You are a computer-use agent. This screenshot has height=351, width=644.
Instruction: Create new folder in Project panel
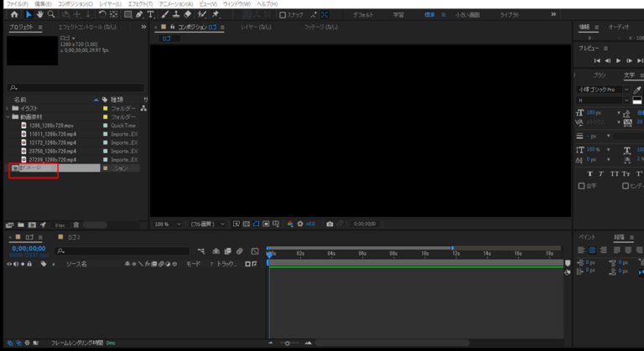point(21,225)
